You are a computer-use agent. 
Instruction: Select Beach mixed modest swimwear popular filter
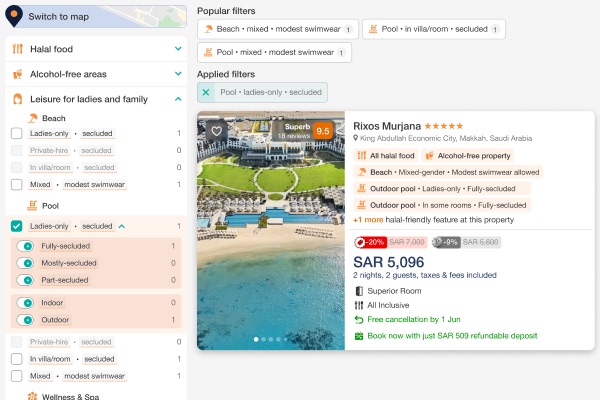[x=278, y=29]
